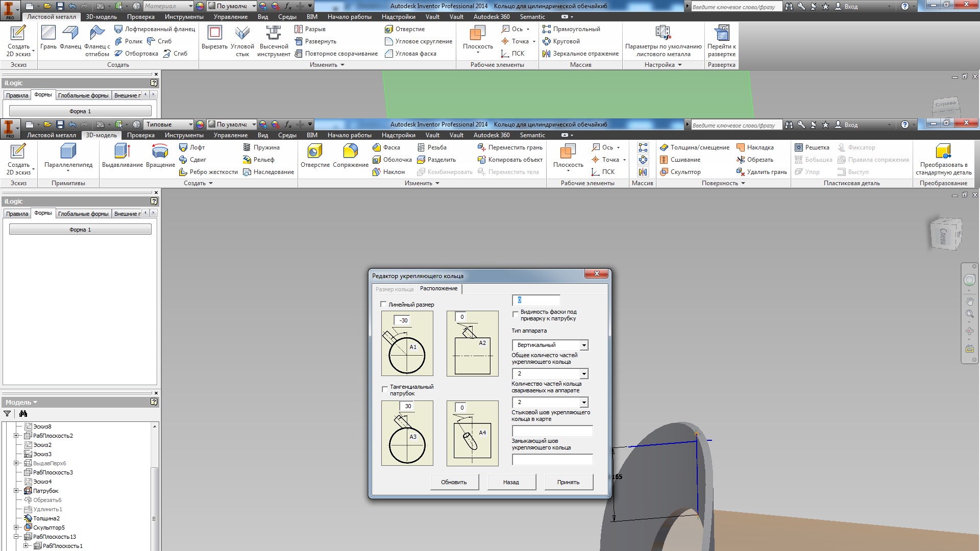Click the highlighted top input field in dialog
The image size is (980, 551).
click(x=535, y=300)
